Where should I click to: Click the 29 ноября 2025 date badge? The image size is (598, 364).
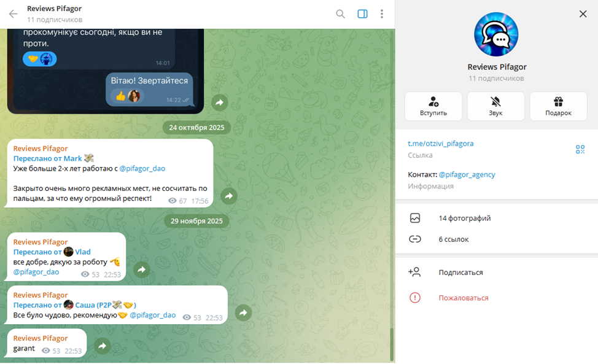click(197, 221)
